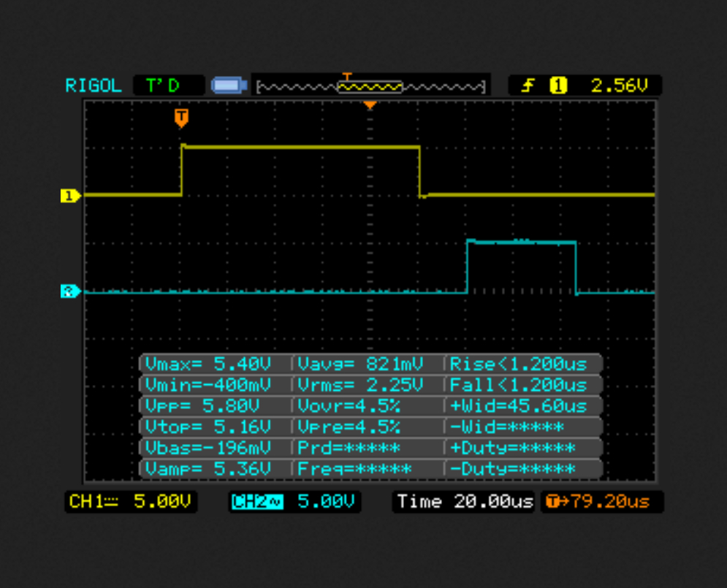Open the 2.56V trigger level readout
The width and height of the screenshot is (727, 588).
coord(619,85)
